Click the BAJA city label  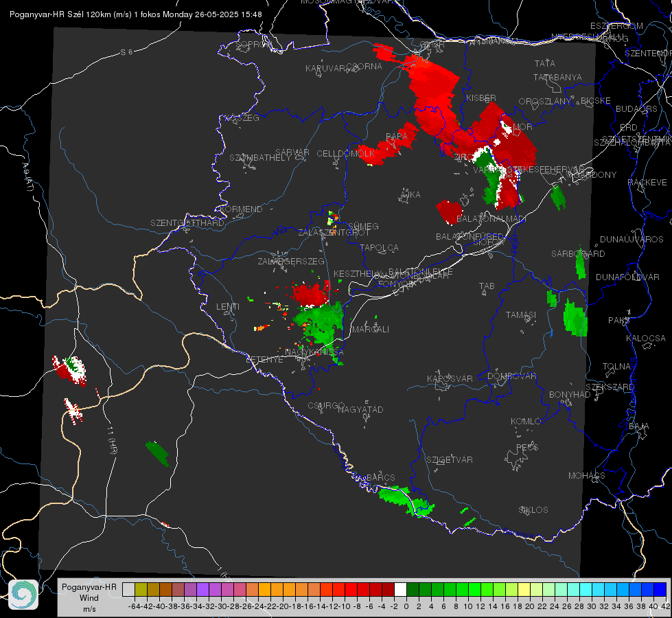click(x=639, y=426)
